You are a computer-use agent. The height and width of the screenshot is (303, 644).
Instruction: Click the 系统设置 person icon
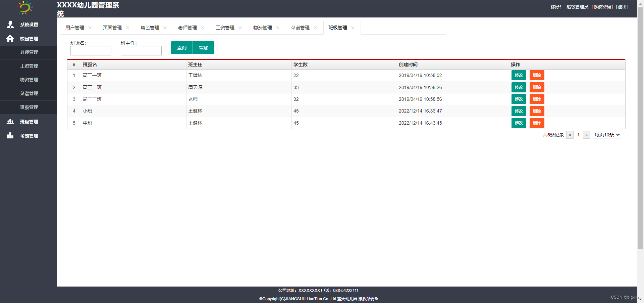coord(10,25)
